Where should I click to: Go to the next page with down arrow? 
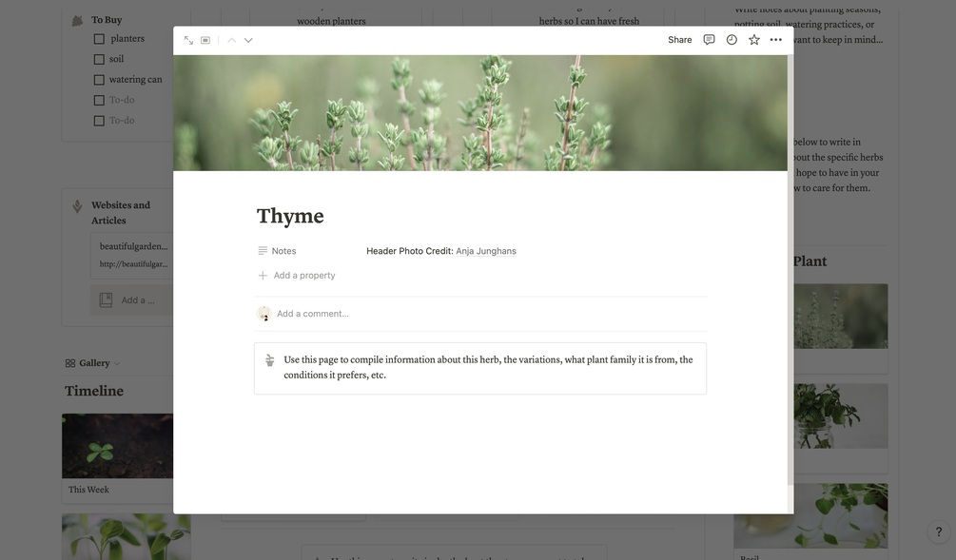(x=248, y=40)
